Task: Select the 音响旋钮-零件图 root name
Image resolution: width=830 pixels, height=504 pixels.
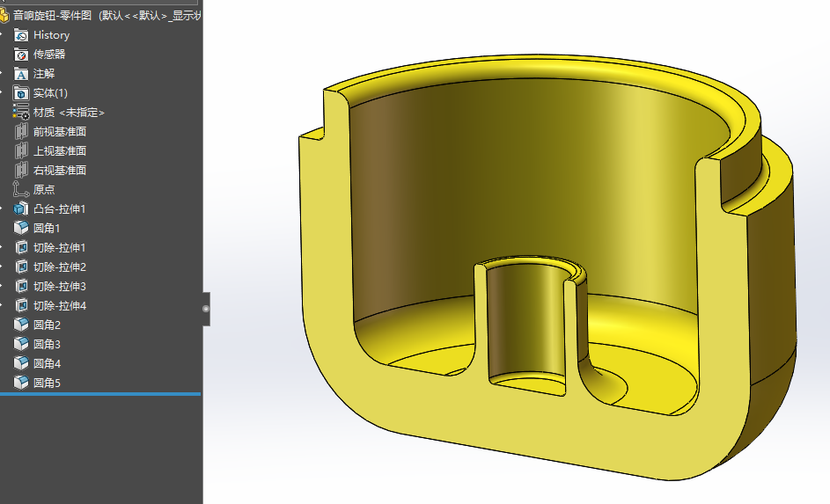Action: tap(53, 15)
